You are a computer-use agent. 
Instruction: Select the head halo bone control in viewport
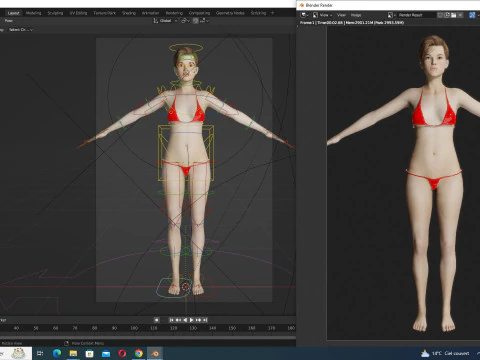coord(186,48)
